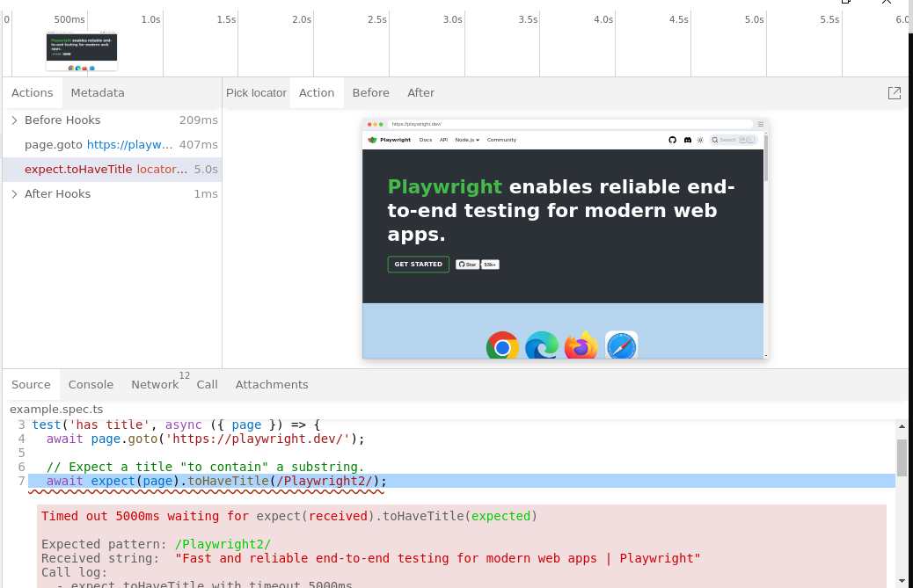Click the snapshot address bar showing playwright.dev
Image resolution: width=913 pixels, height=588 pixels.
tap(570, 124)
